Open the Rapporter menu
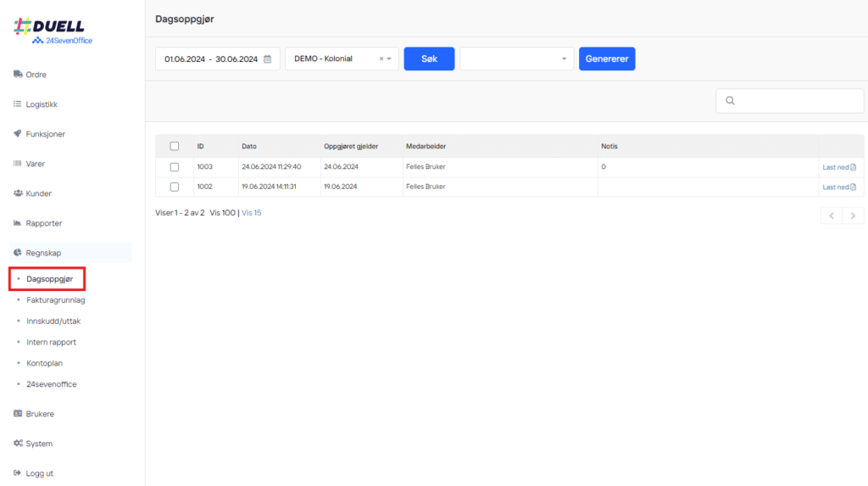This screenshot has height=486, width=868. tap(44, 223)
